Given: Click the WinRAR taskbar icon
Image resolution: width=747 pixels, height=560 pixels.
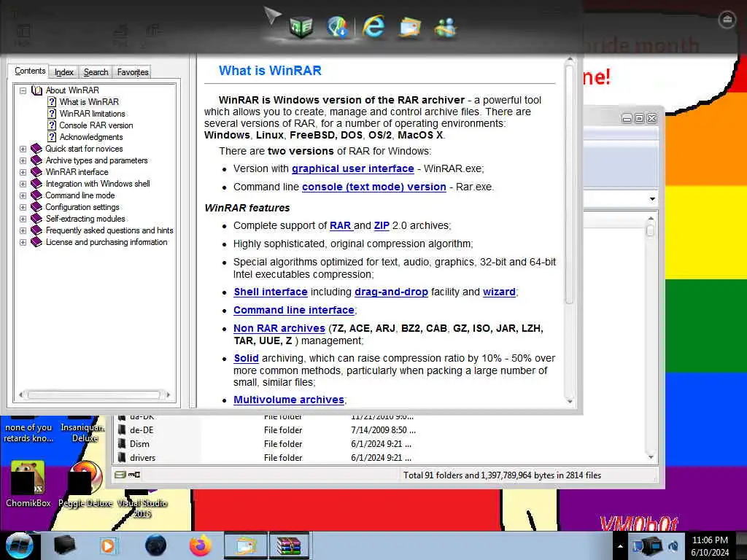Looking at the screenshot, I should pos(289,545).
